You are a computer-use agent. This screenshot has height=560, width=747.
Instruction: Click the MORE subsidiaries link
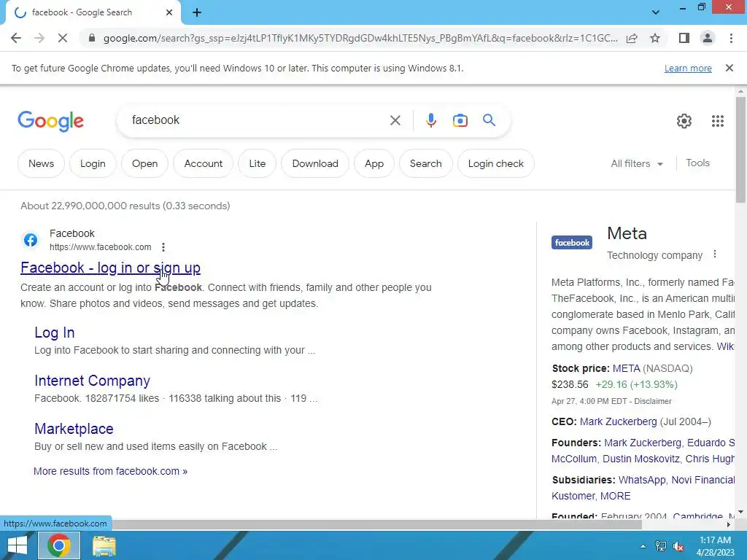616,496
